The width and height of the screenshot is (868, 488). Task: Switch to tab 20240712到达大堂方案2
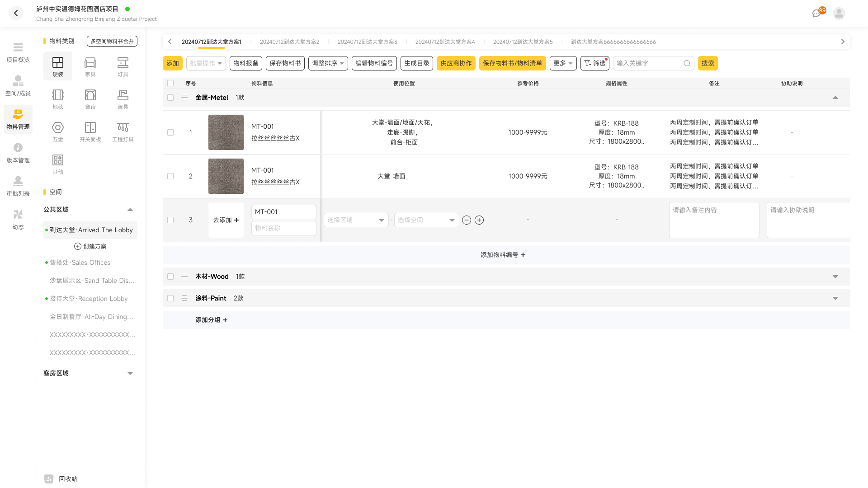pos(289,42)
